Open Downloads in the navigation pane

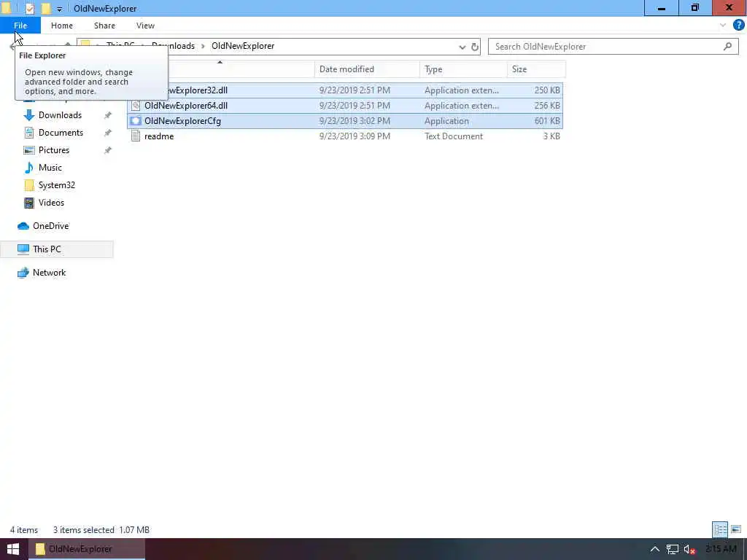60,114
